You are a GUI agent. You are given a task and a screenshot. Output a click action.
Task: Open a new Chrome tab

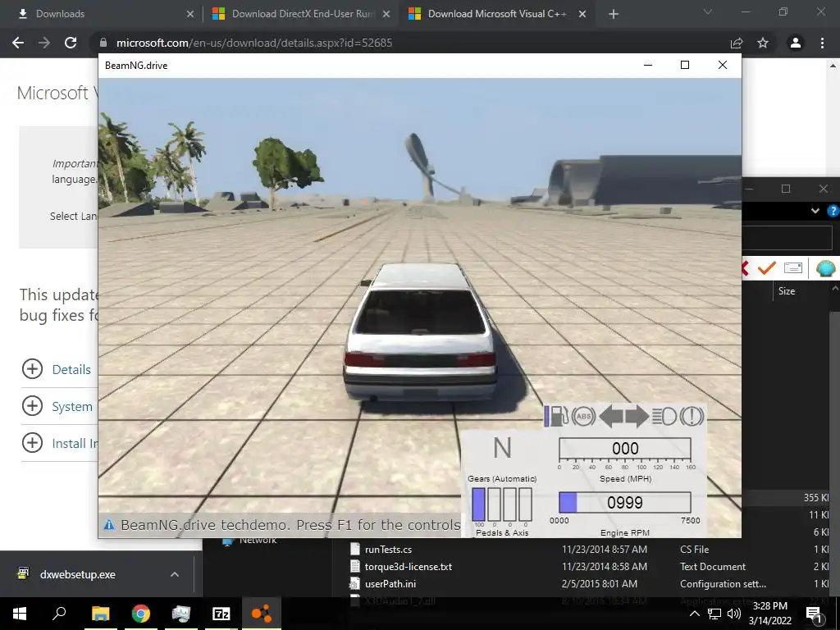(x=614, y=14)
